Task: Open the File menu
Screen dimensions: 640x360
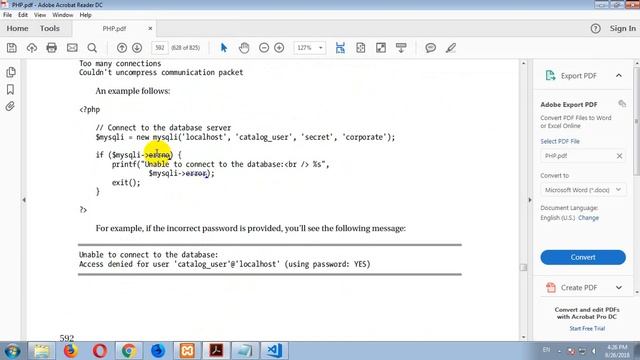Action: (x=7, y=15)
